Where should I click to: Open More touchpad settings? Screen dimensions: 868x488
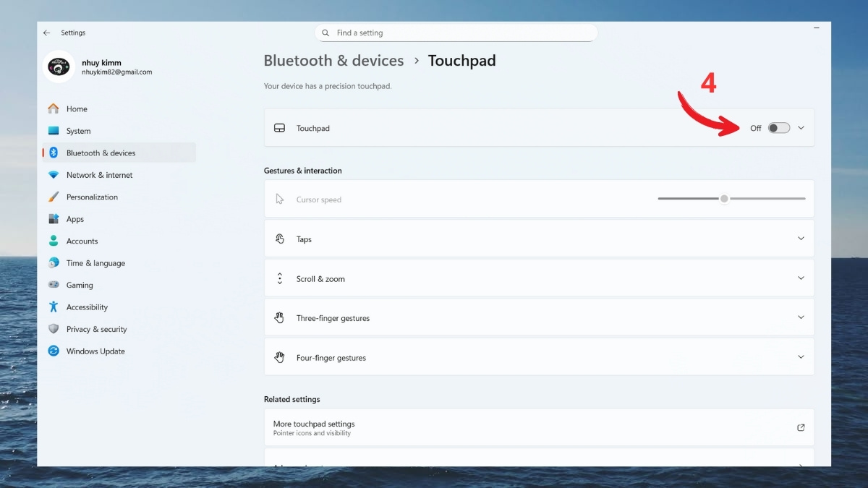coord(539,427)
